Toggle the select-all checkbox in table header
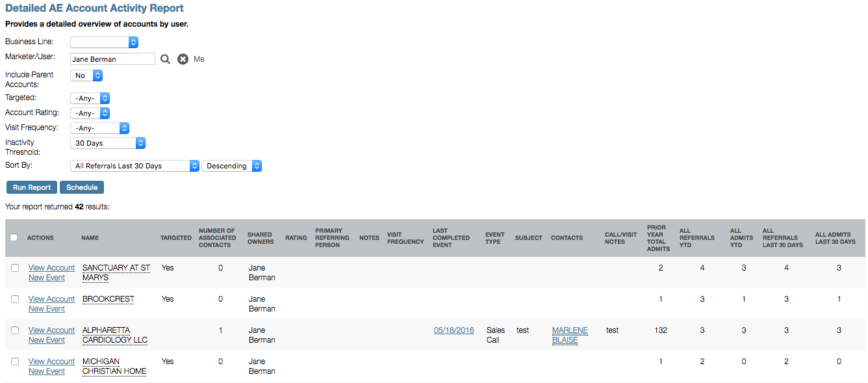Viewport: 868px width, 383px height. [x=14, y=237]
